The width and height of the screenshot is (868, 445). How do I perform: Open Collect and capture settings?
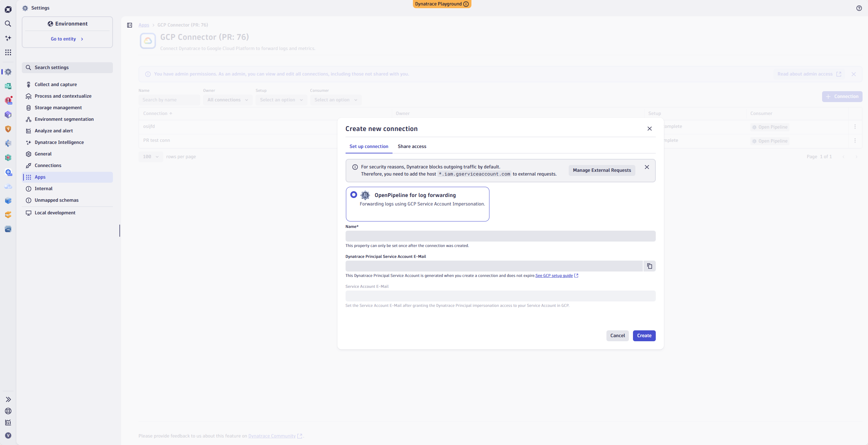click(67, 84)
